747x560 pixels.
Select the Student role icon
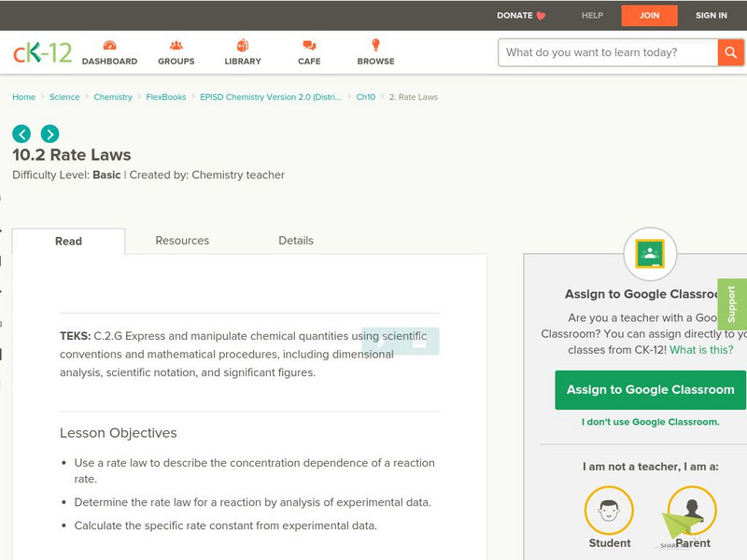coord(609,511)
